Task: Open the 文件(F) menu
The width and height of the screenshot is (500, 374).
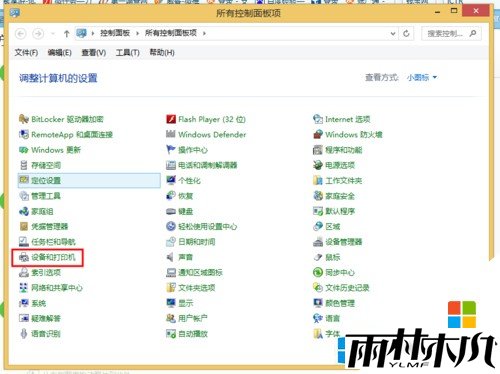Action: (26, 52)
